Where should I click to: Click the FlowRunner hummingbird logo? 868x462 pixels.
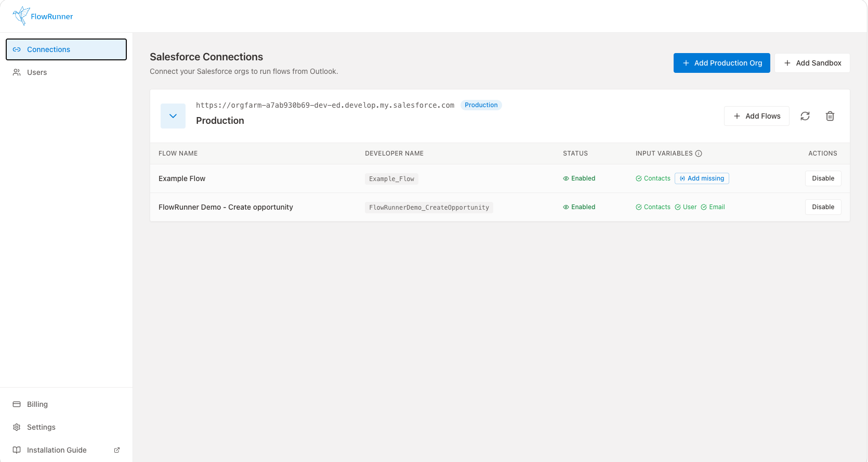[43, 16]
